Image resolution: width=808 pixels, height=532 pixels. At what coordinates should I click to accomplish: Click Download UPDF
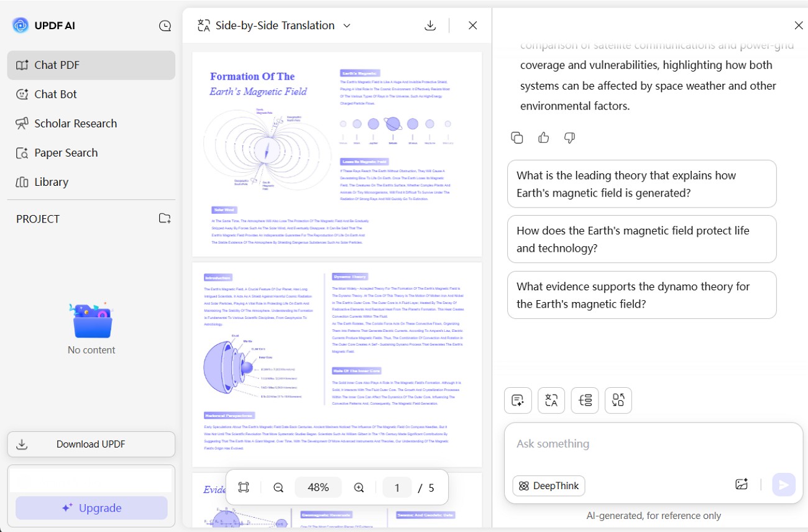point(91,444)
